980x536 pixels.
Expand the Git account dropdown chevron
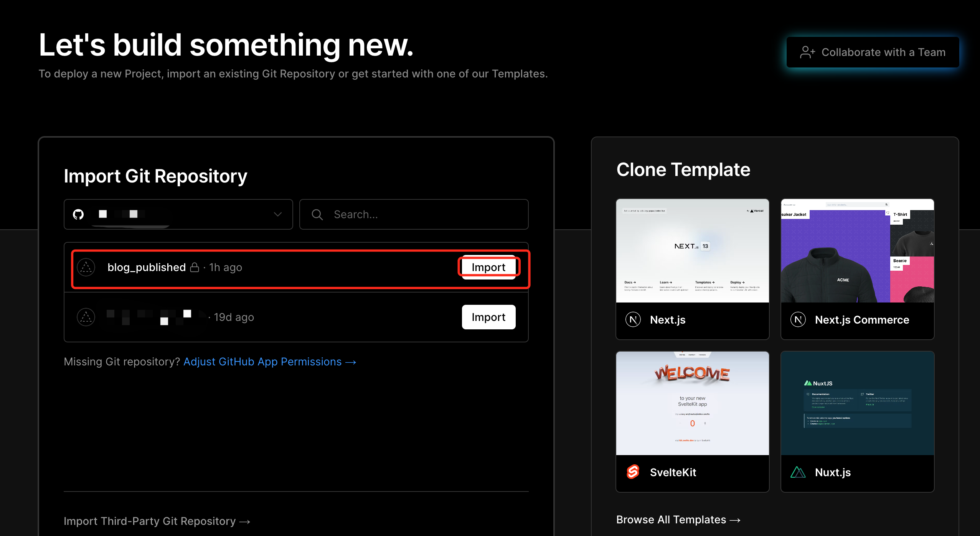tap(278, 214)
